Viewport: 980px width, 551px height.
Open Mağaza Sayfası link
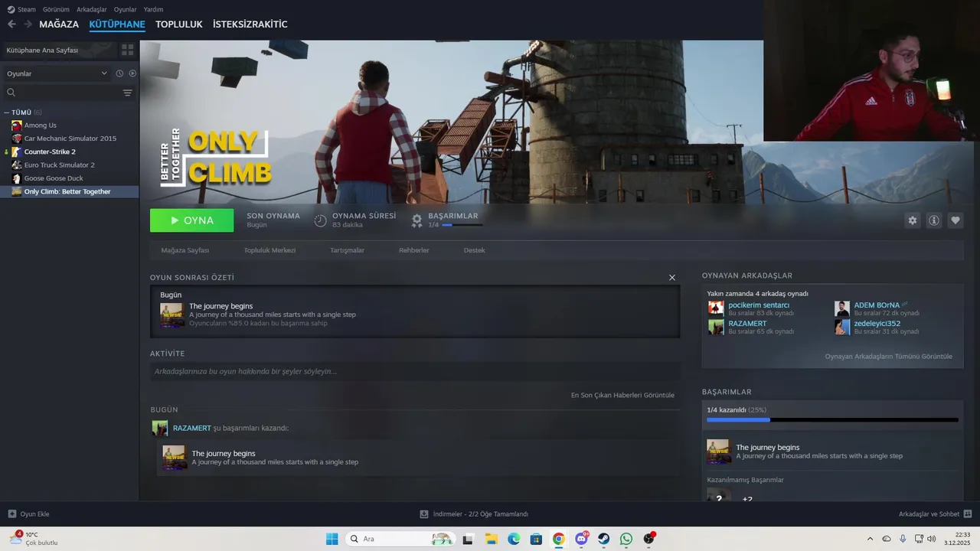point(185,250)
